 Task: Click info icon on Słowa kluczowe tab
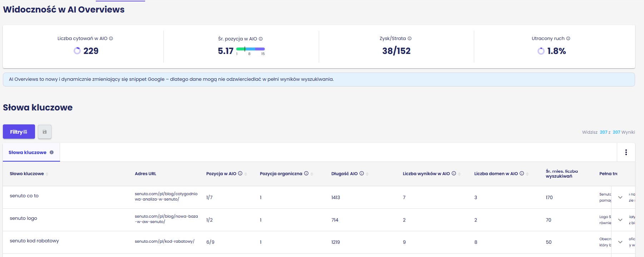click(x=51, y=152)
